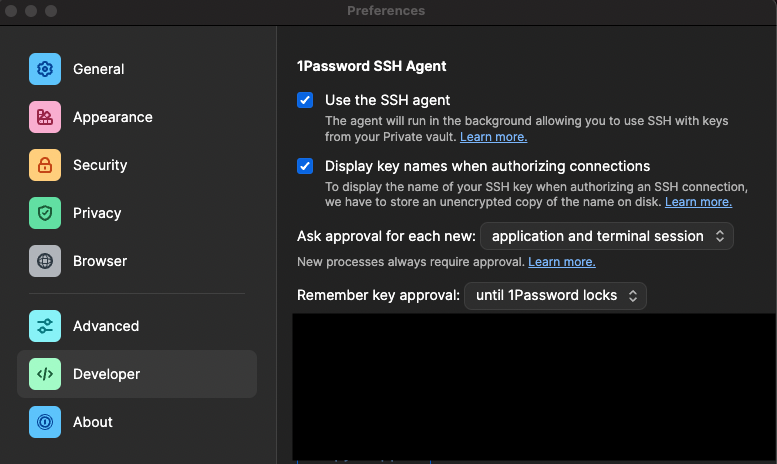Switch to the Appearance label in the sidebar
This screenshot has width=777, height=464.
(112, 117)
